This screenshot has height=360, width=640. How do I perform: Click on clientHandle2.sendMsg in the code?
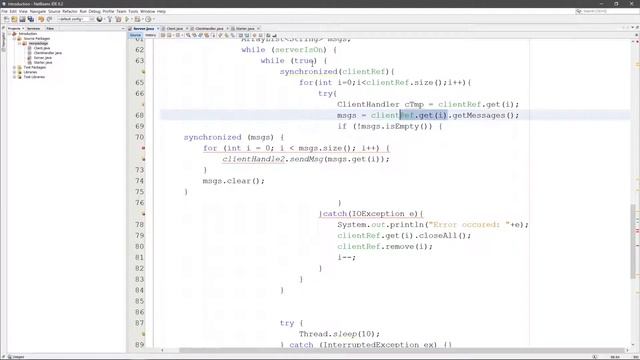tap(273, 159)
